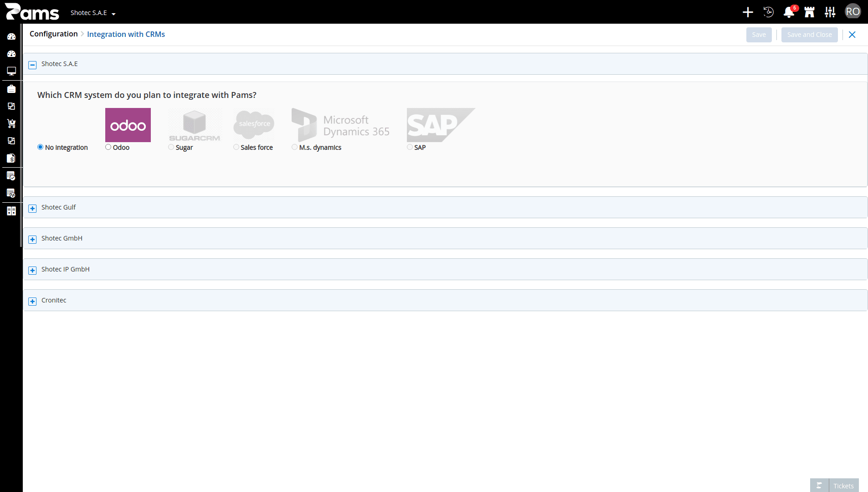Click the Save and Close button
This screenshot has width=868, height=492.
pos(809,35)
